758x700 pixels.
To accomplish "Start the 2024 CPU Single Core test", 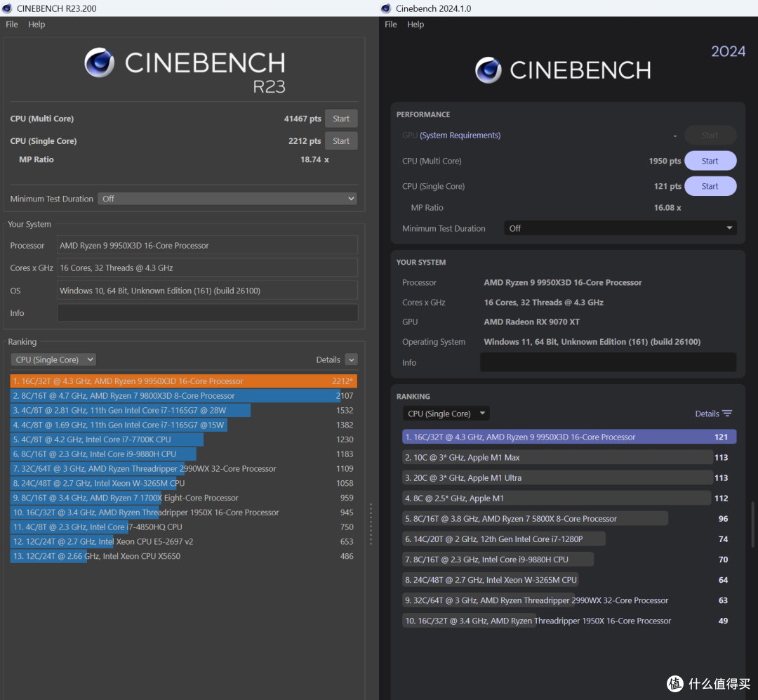I will tap(710, 186).
